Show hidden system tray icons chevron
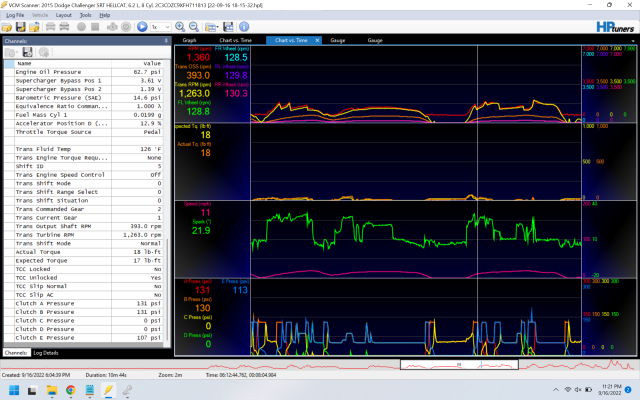640x400 pixels. tap(556, 390)
